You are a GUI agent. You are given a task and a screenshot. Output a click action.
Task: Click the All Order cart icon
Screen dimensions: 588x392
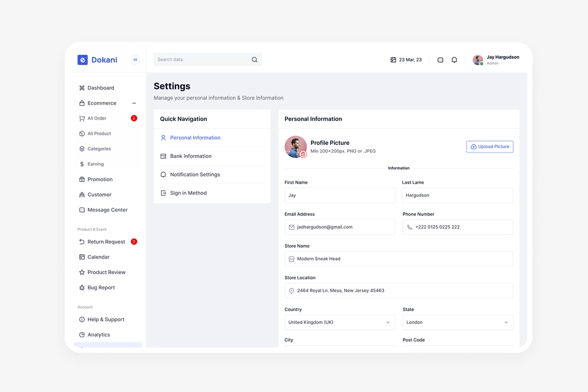pyautogui.click(x=81, y=118)
